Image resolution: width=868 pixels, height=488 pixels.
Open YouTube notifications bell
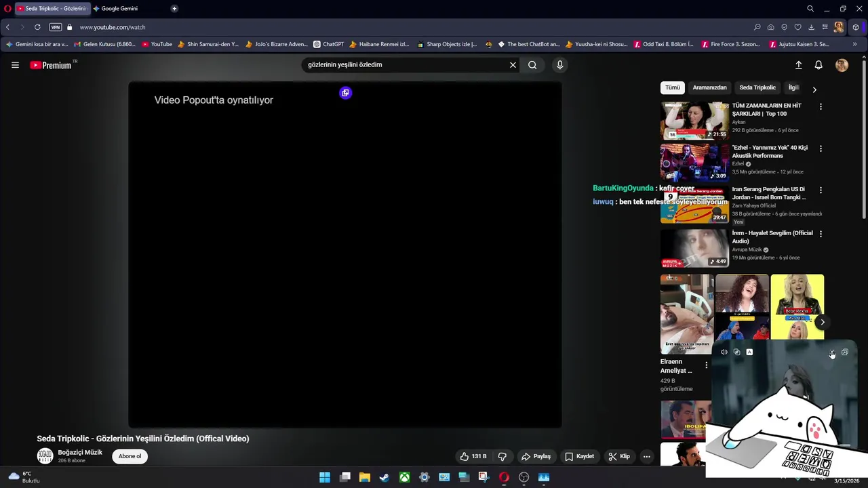[818, 65]
